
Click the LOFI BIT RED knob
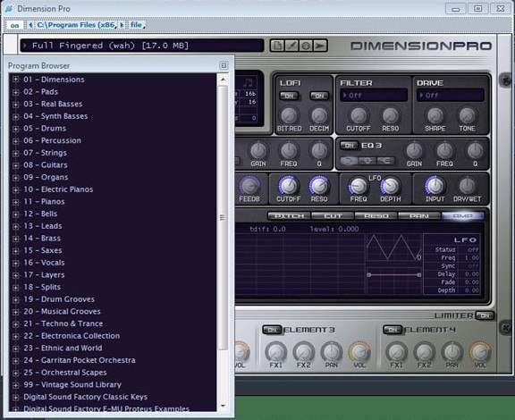pos(289,115)
